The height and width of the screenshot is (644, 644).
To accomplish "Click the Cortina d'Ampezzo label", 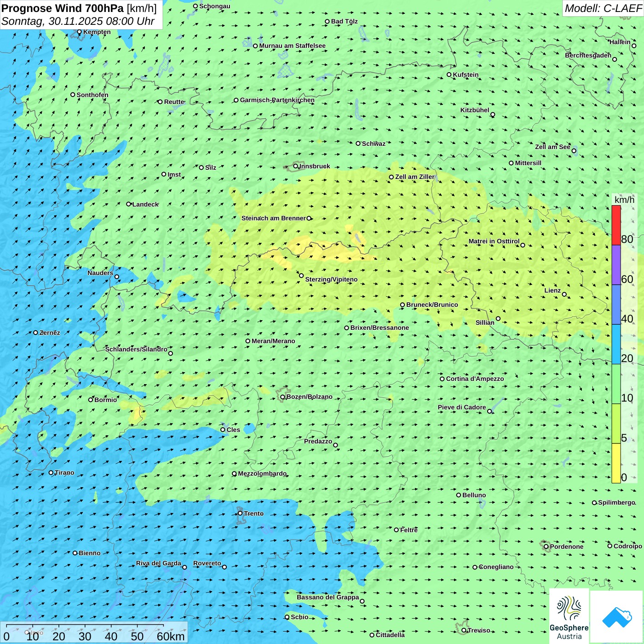I will pos(475,379).
